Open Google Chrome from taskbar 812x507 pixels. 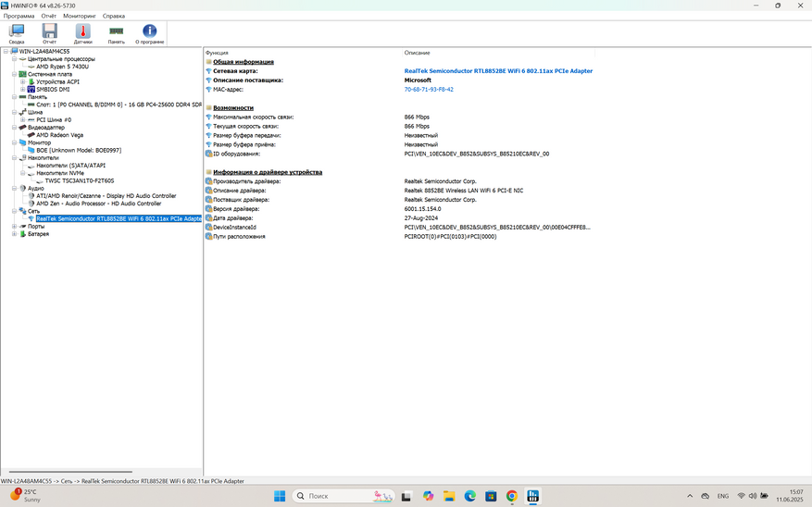click(512, 496)
